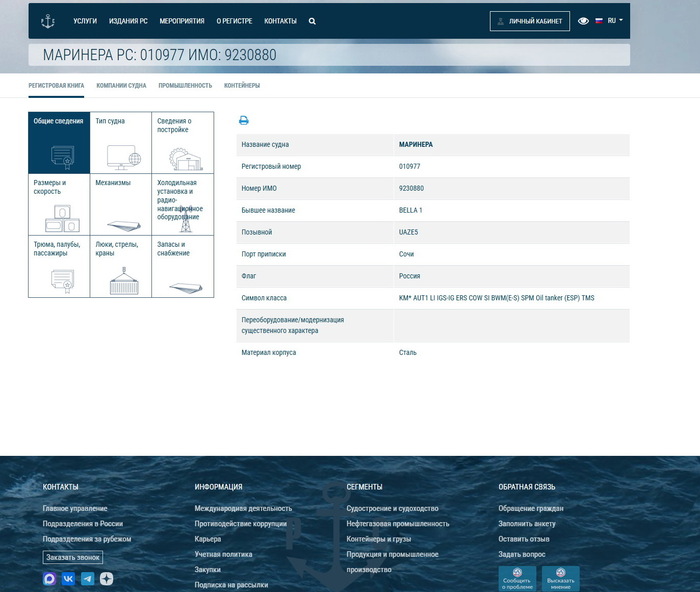
Task: Select the "Механизмы" tile
Action: tap(120, 204)
